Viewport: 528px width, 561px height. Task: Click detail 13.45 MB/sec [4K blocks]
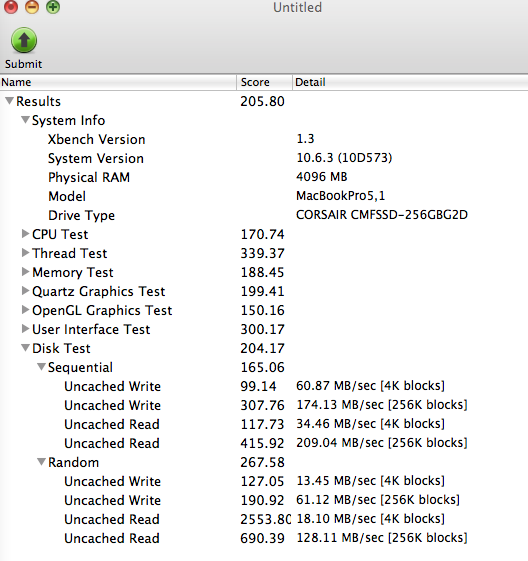click(x=371, y=480)
